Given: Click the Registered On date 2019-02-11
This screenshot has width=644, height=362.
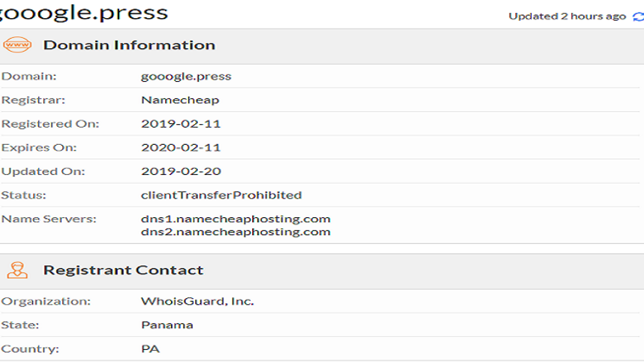Looking at the screenshot, I should [x=181, y=124].
